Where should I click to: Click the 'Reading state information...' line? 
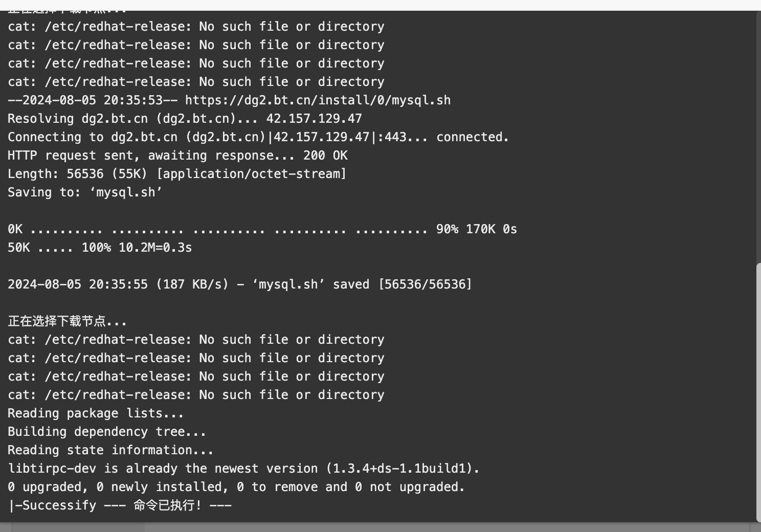tap(110, 450)
